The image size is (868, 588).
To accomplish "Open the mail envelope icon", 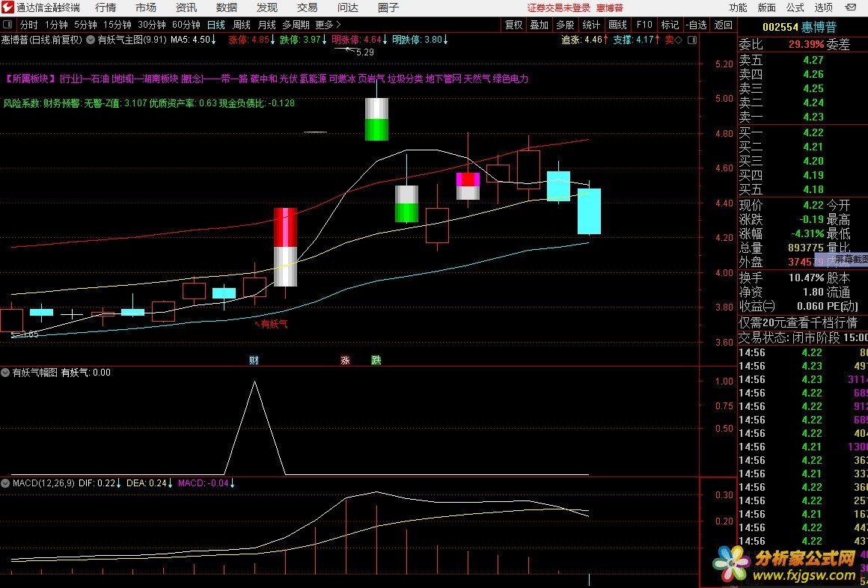I will click(x=853, y=7).
